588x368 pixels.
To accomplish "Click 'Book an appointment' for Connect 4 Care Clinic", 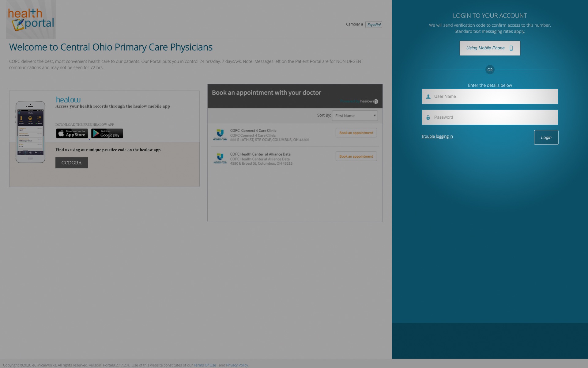I will (356, 133).
